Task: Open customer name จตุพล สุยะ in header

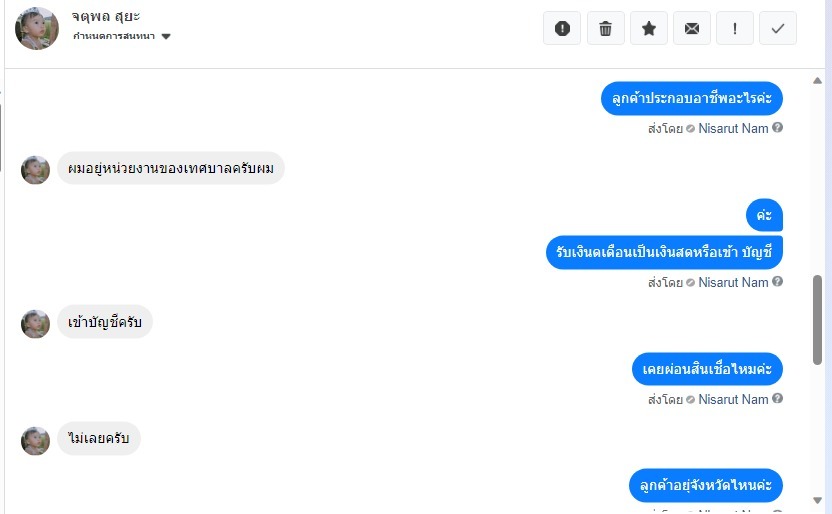Action: point(106,16)
